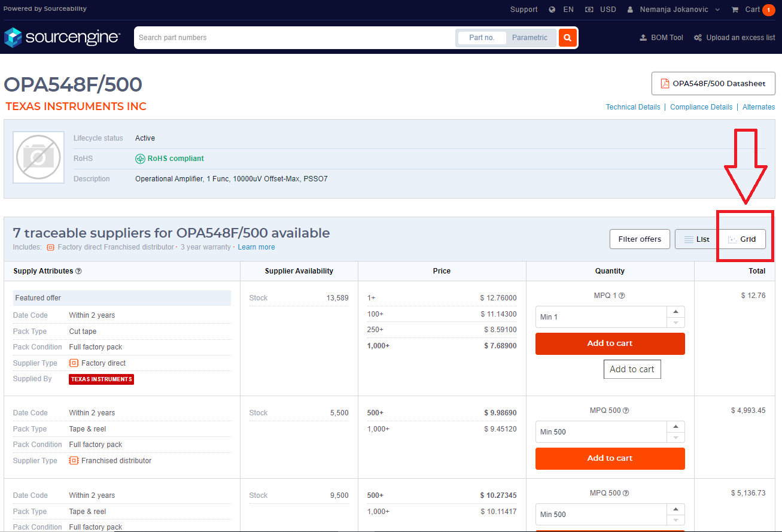The width and height of the screenshot is (782, 532).
Task: Expand the Nemanja Jokanovic account menu
Action: (679, 10)
